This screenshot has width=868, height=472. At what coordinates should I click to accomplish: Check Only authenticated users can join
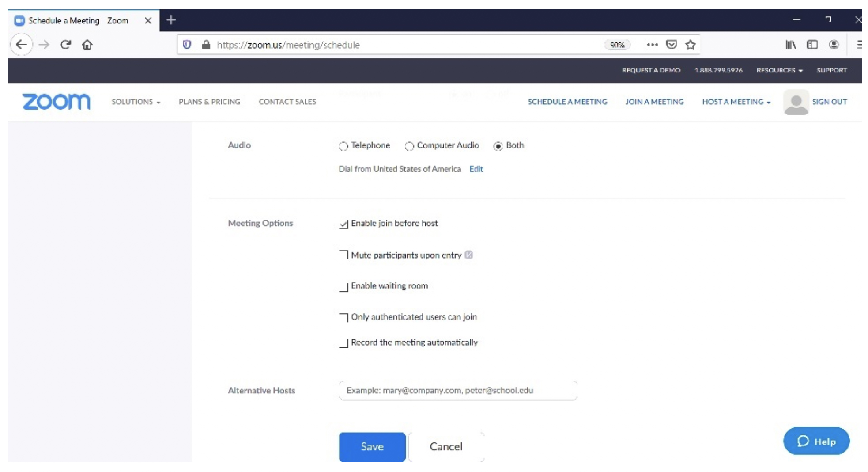344,317
